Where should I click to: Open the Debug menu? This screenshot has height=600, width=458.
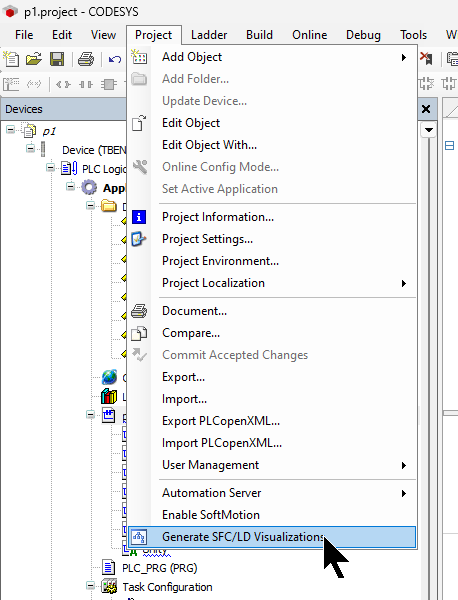coord(363,35)
